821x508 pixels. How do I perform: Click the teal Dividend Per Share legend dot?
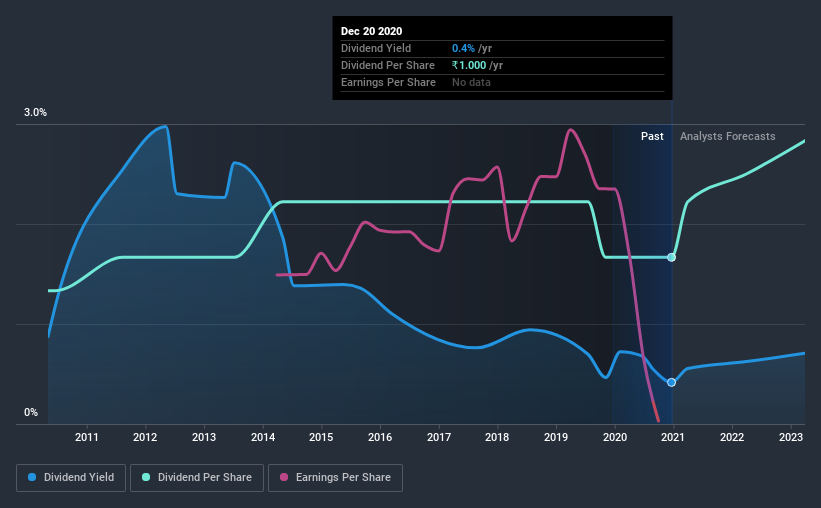pos(146,477)
